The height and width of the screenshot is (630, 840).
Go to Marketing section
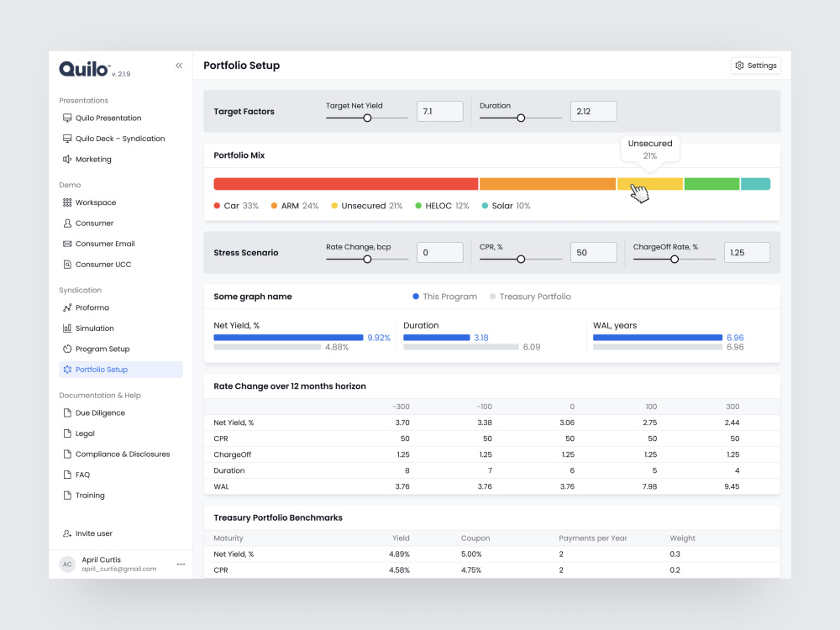click(x=93, y=159)
